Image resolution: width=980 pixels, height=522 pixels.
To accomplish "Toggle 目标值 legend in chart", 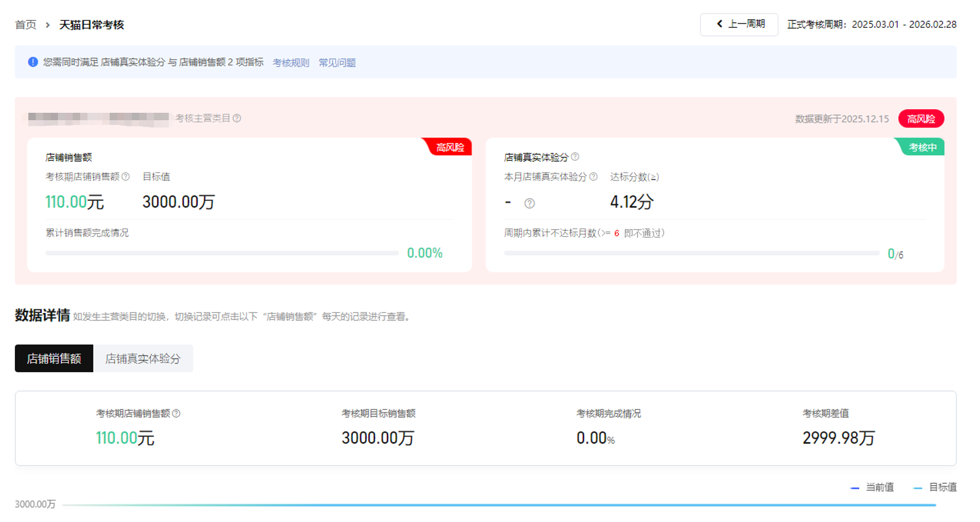I will pyautogui.click(x=935, y=487).
